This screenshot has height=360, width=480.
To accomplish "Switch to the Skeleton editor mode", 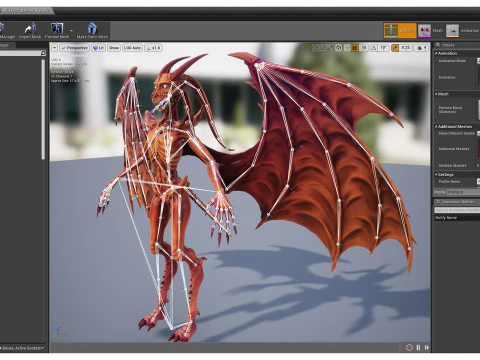I will pos(400,31).
